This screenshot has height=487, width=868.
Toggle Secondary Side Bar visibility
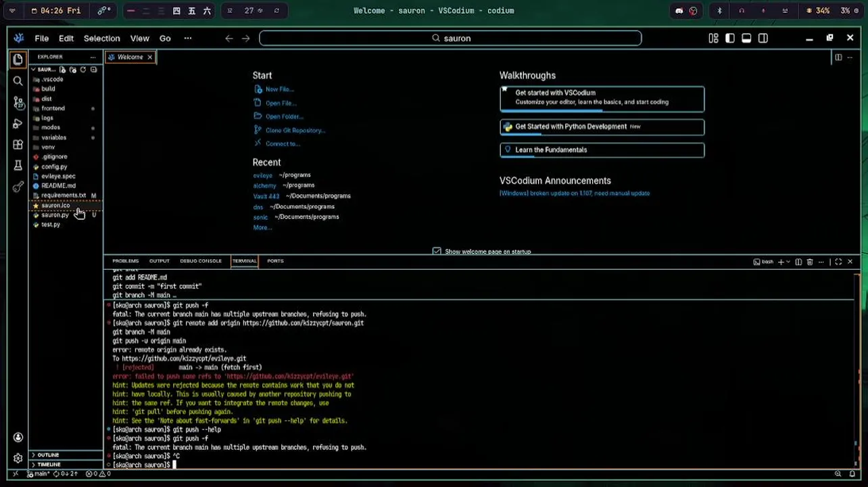pos(763,39)
